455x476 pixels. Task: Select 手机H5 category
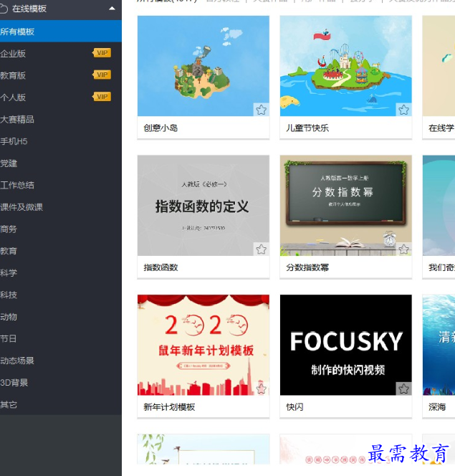click(14, 141)
